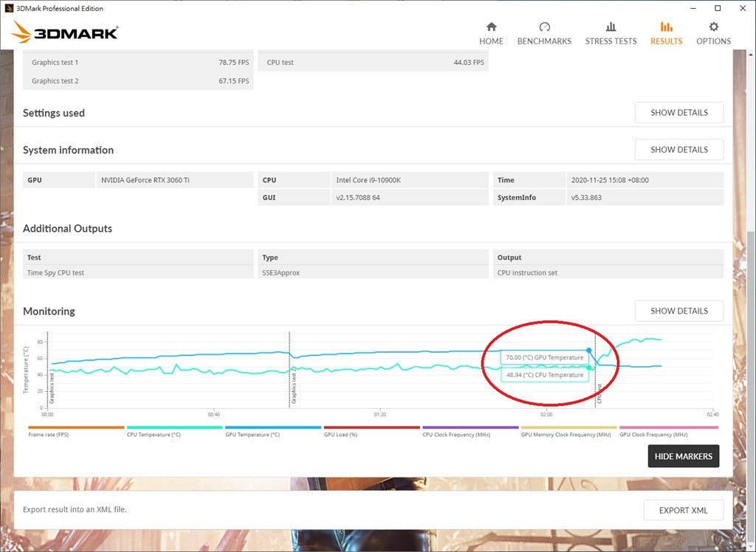Select the STRESS TESTS tab label
This screenshot has width=756, height=552.
pyautogui.click(x=611, y=41)
